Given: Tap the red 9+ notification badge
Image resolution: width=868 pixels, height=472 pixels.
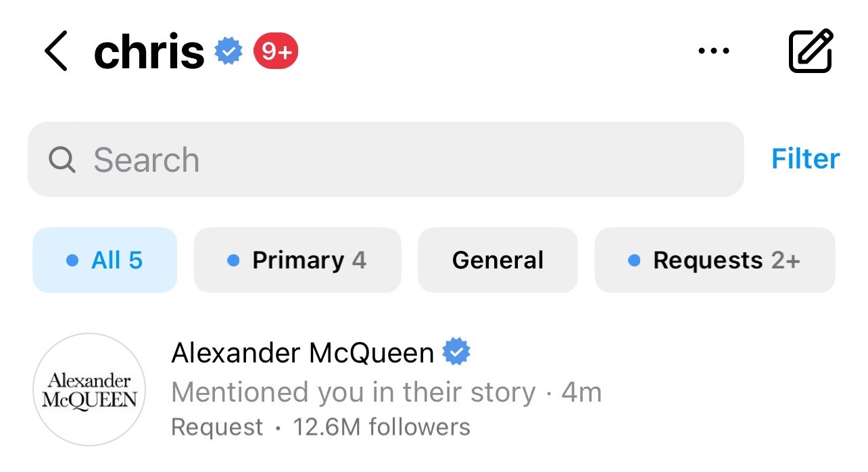Looking at the screenshot, I should pos(276,51).
